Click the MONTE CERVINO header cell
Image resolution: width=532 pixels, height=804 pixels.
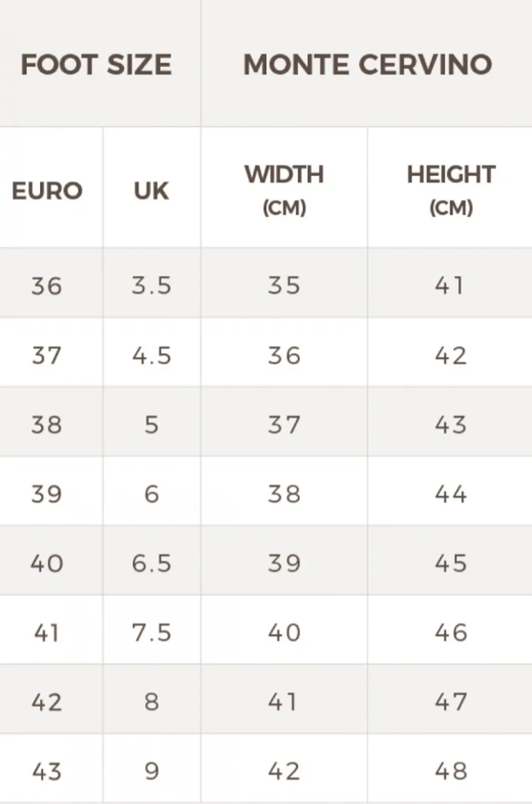[366, 63]
